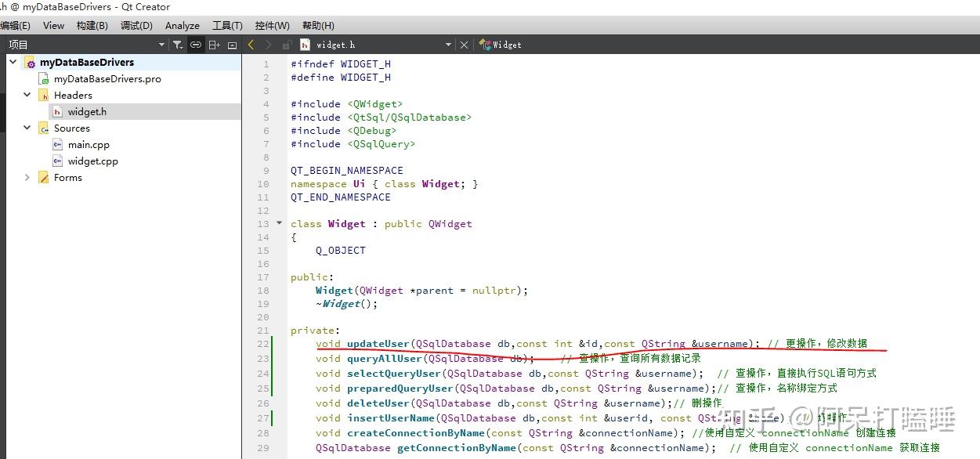Collapse the Sources folder
This screenshot has width=980, height=459.
(x=27, y=128)
